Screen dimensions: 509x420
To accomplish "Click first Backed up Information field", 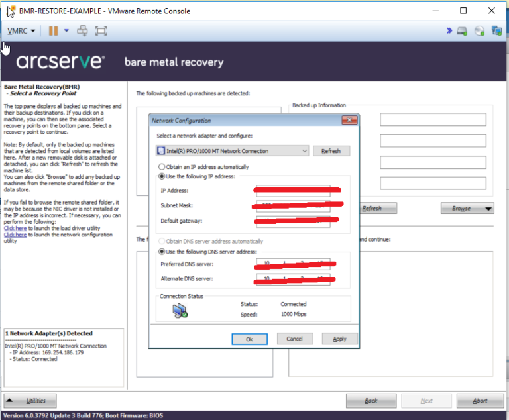I will (433, 119).
